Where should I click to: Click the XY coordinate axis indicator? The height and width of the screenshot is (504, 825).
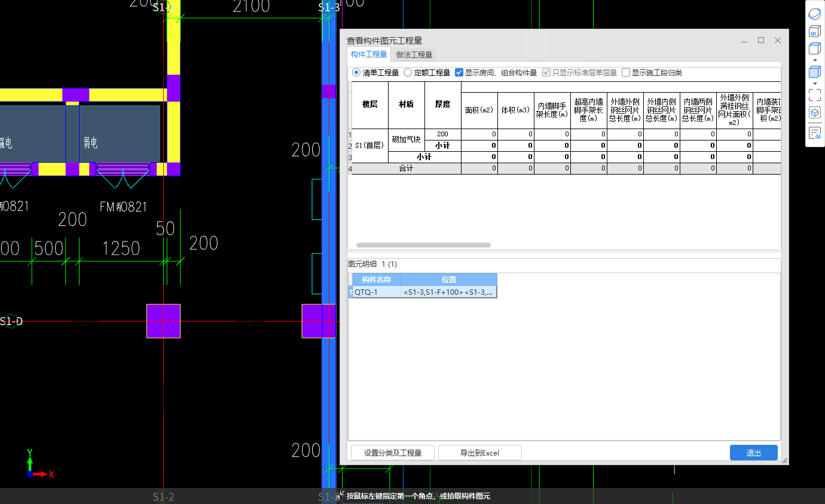coord(40,464)
